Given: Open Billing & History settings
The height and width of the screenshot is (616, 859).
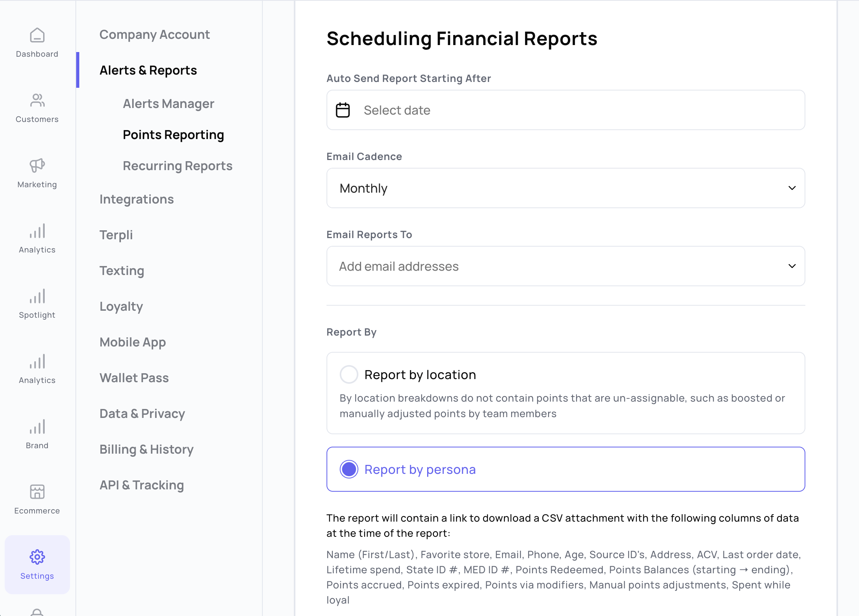Looking at the screenshot, I should (x=147, y=449).
